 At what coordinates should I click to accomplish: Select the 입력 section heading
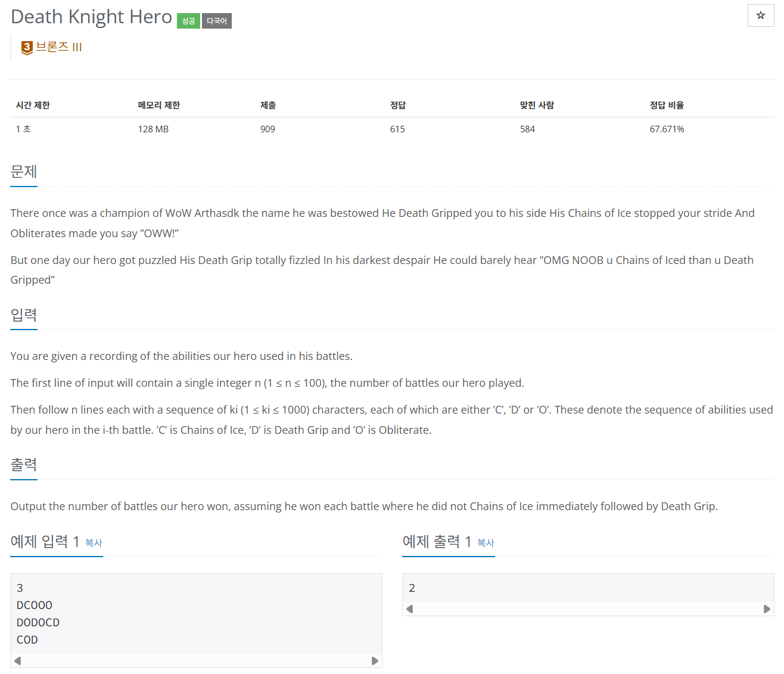pos(23,316)
